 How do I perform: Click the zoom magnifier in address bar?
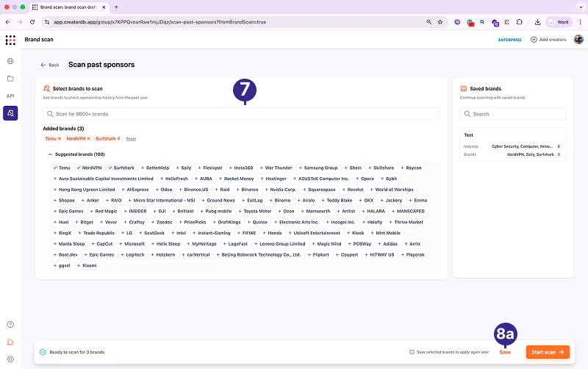pyautogui.click(x=429, y=22)
